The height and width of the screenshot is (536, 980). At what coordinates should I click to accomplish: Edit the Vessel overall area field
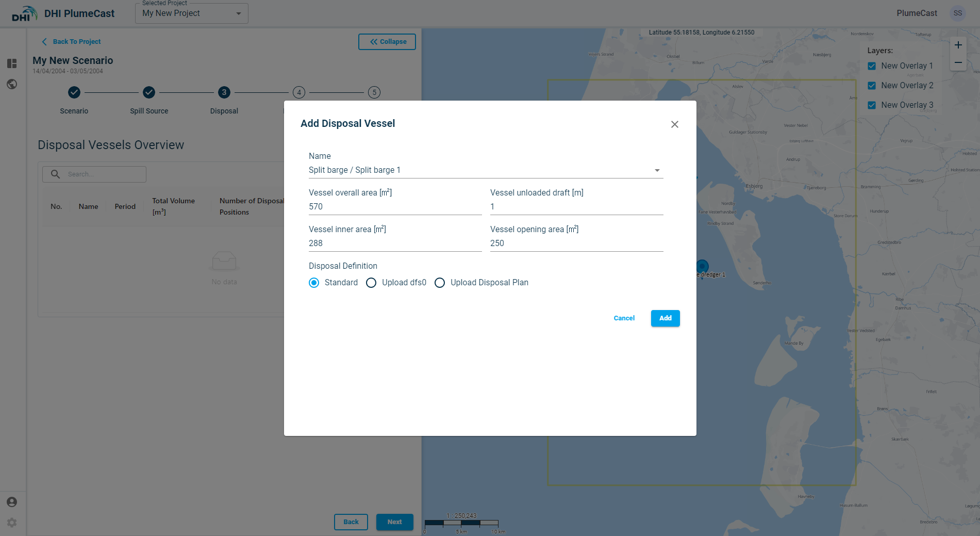(394, 207)
